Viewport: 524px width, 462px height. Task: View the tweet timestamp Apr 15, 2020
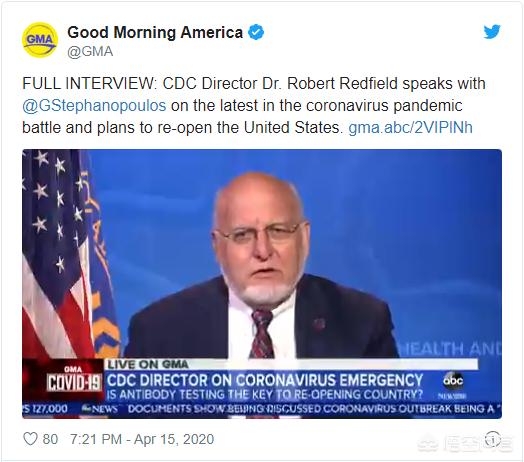pyautogui.click(x=142, y=439)
